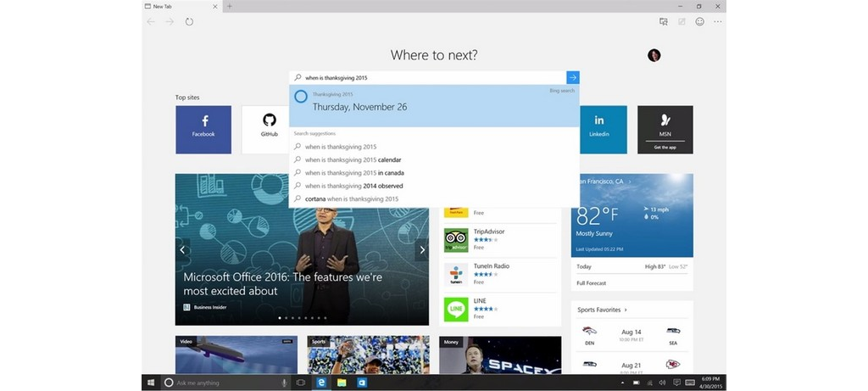The height and width of the screenshot is (391, 868).
Task: Open the touch keyboard tray icon
Action: [690, 383]
